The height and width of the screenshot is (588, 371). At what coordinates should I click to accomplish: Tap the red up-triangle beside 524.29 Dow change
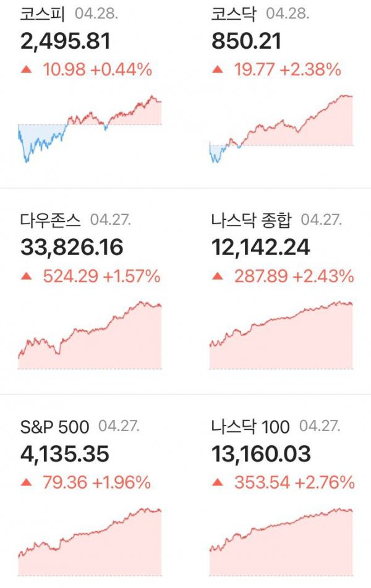click(27, 276)
